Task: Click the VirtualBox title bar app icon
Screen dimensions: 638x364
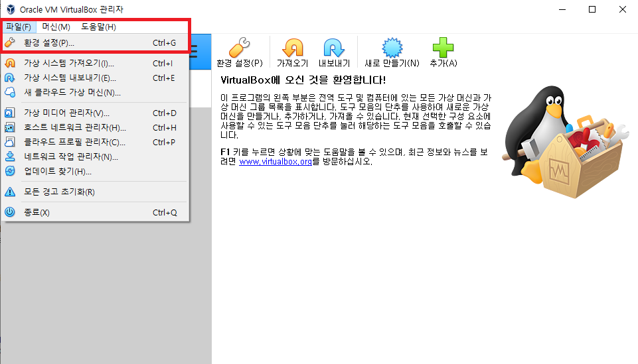Action: point(11,9)
